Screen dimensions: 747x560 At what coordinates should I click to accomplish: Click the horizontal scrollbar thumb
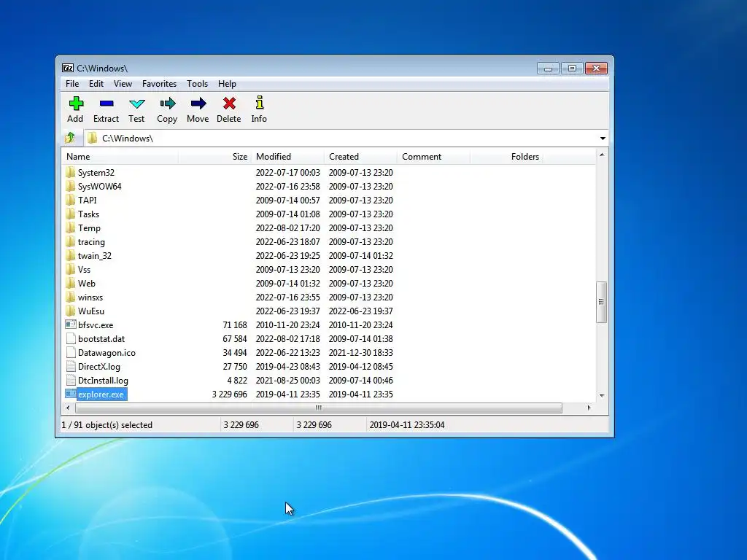(319, 408)
